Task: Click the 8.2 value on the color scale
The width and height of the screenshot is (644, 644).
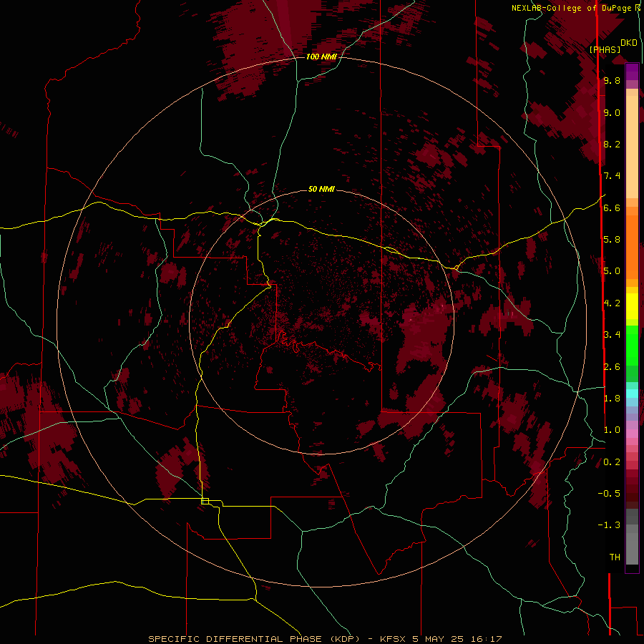Action: 612,144
